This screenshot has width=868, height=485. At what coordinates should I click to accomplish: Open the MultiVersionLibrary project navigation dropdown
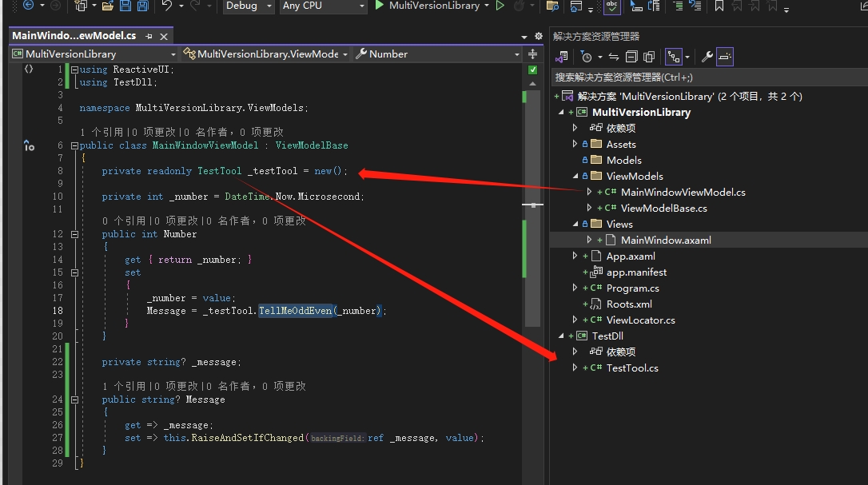pos(94,54)
